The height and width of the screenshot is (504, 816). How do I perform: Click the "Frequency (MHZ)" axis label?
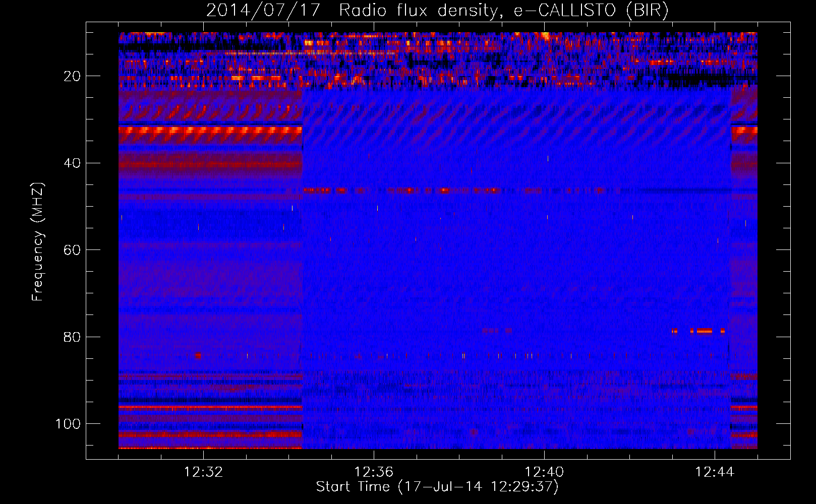[38, 241]
